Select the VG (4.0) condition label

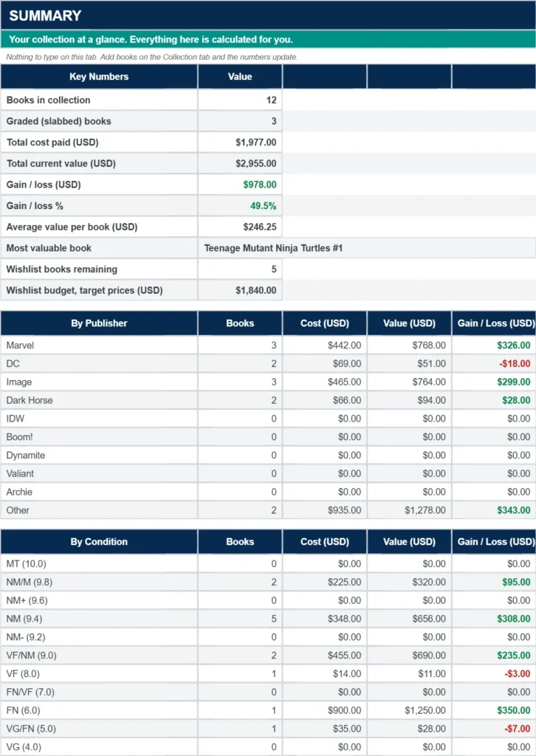24,747
